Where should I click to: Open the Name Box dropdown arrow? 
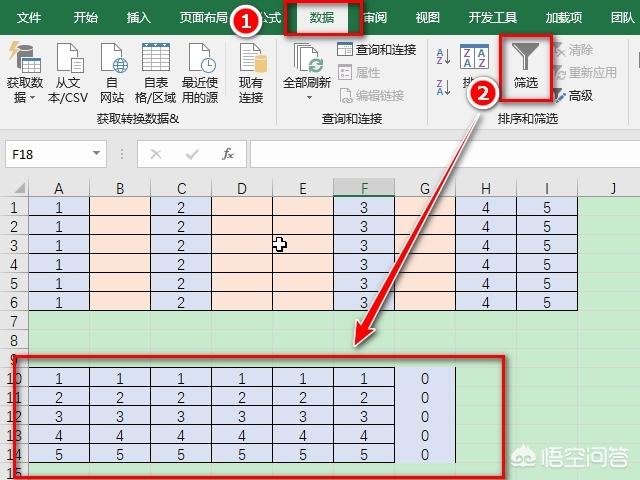coord(96,153)
